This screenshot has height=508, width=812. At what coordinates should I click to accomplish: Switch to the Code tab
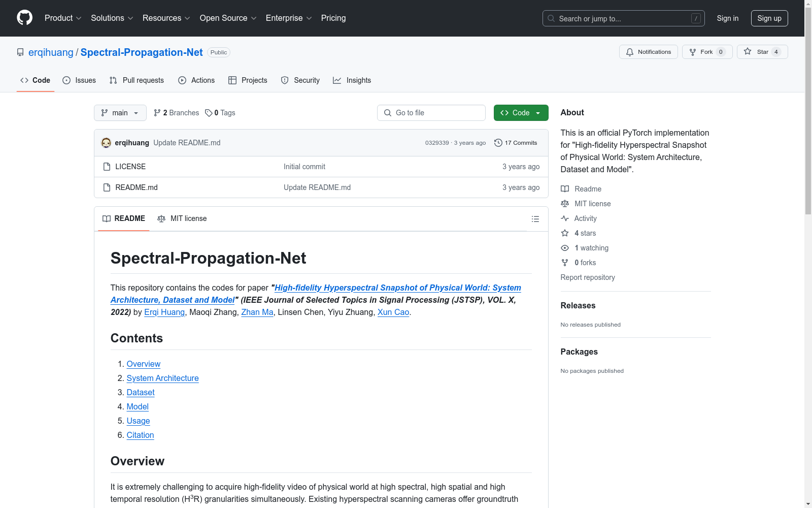click(x=36, y=80)
